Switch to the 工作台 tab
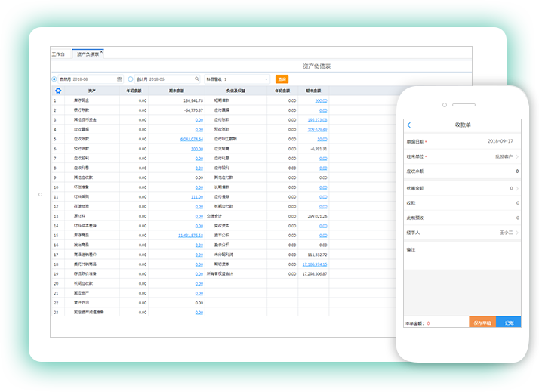Viewport: 539px width, 392px height. pyautogui.click(x=59, y=54)
